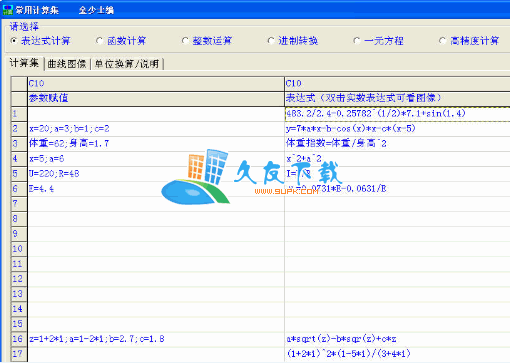Click cell 体重=62;身高=1.7

pos(156,144)
